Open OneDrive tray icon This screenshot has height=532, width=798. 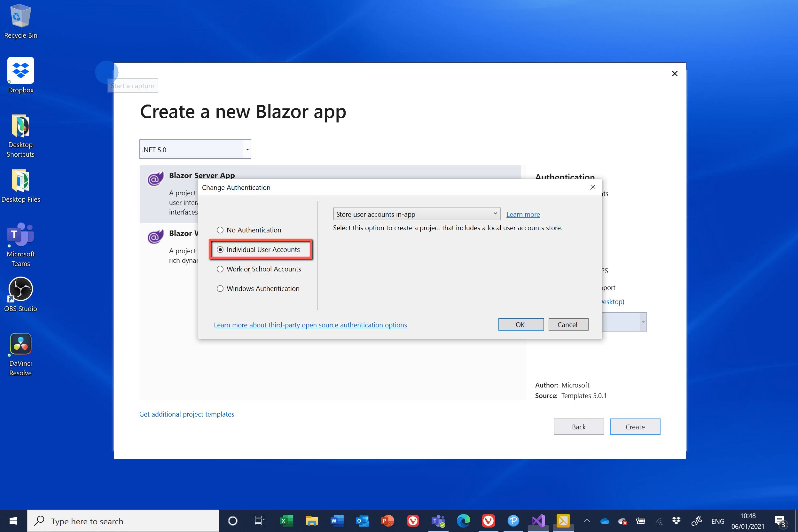click(x=605, y=521)
